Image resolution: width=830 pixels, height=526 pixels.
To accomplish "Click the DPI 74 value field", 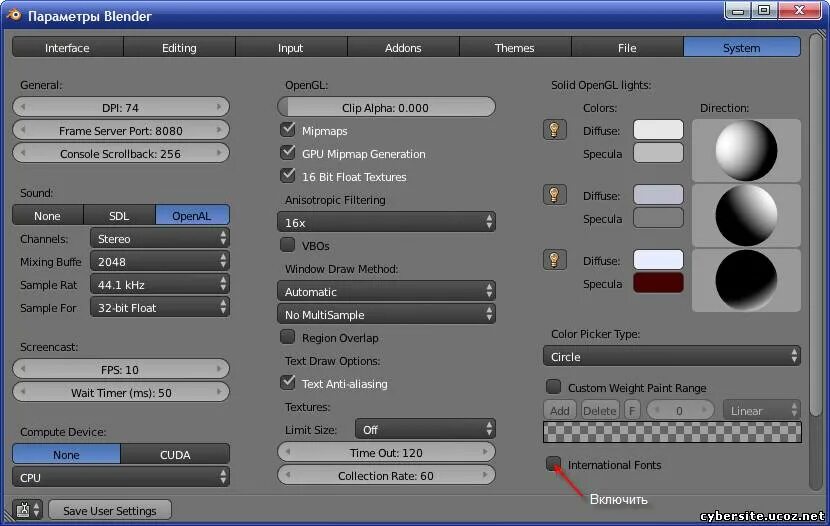I will (121, 107).
